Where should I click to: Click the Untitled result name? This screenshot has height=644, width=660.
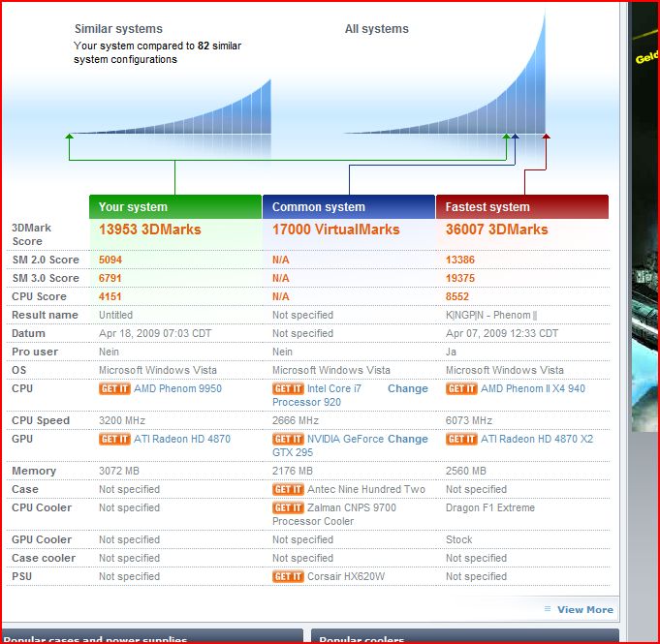coord(115,315)
